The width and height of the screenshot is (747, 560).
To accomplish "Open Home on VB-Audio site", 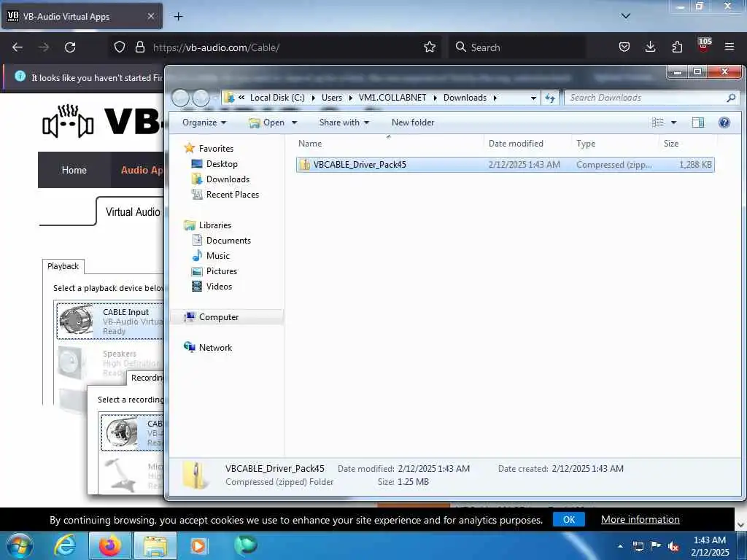I will [x=74, y=170].
